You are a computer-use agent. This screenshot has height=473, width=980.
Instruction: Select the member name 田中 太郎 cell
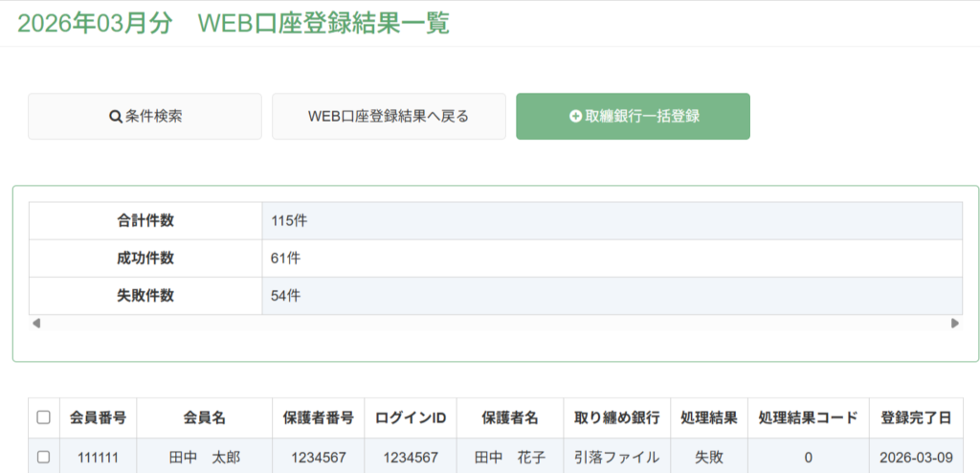tap(205, 458)
